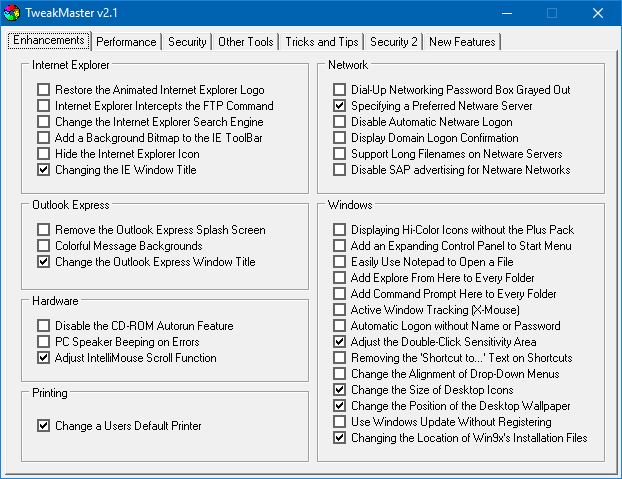Enable Hide the Internet Explorer Icon
The image size is (622, 479).
tap(44, 154)
